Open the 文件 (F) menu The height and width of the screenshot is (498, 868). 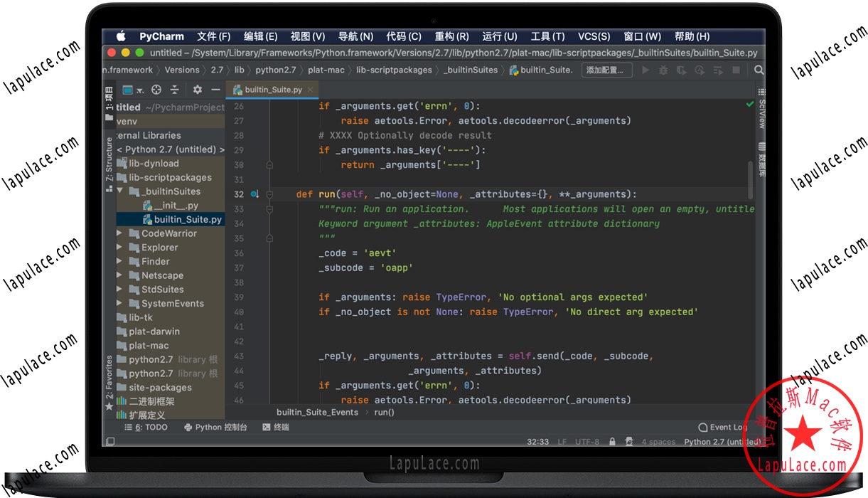(213, 36)
